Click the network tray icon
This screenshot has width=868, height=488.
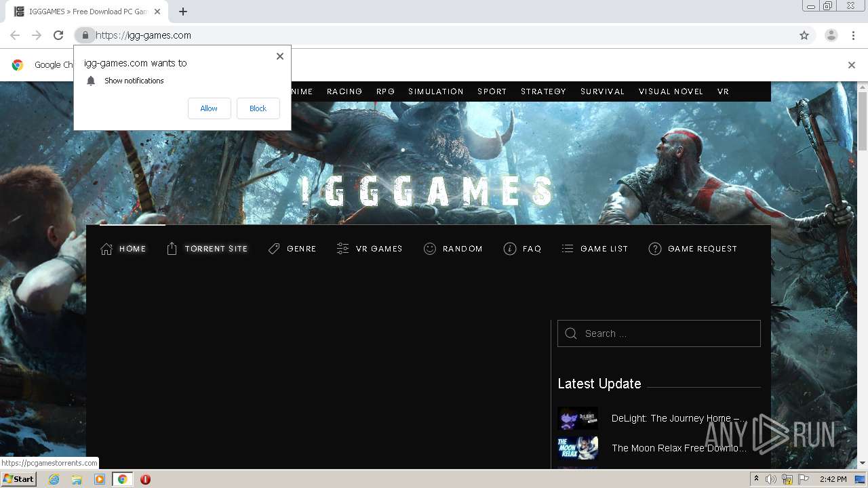coord(787,479)
